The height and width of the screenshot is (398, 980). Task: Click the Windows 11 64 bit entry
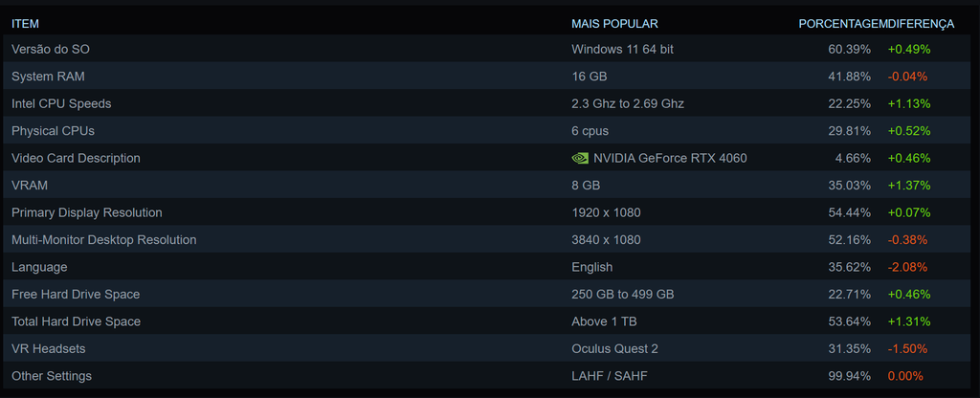coord(622,49)
